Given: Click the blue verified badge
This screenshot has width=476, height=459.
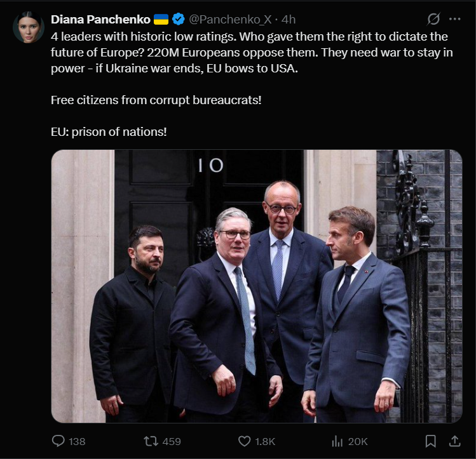Looking at the screenshot, I should click(x=179, y=20).
